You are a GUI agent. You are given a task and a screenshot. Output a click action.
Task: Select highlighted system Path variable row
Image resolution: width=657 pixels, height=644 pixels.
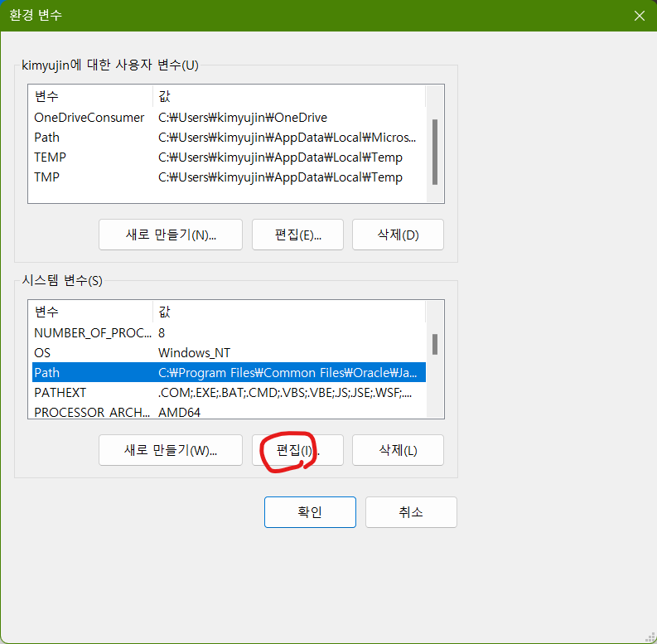tap(229, 373)
